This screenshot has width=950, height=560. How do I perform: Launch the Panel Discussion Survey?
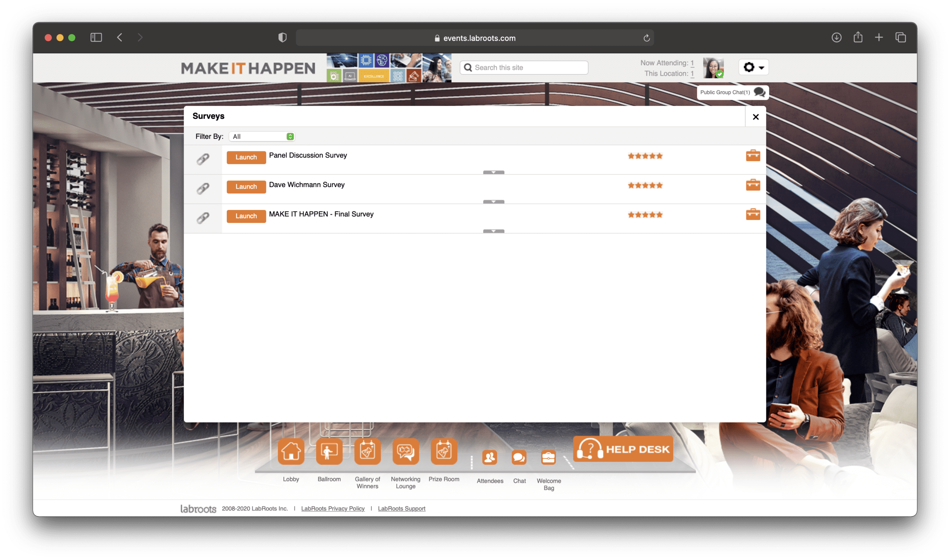click(x=246, y=157)
